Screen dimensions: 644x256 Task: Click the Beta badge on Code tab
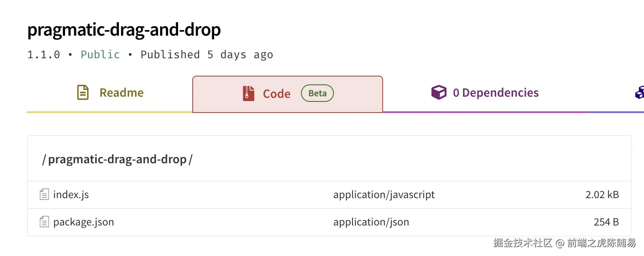click(317, 94)
